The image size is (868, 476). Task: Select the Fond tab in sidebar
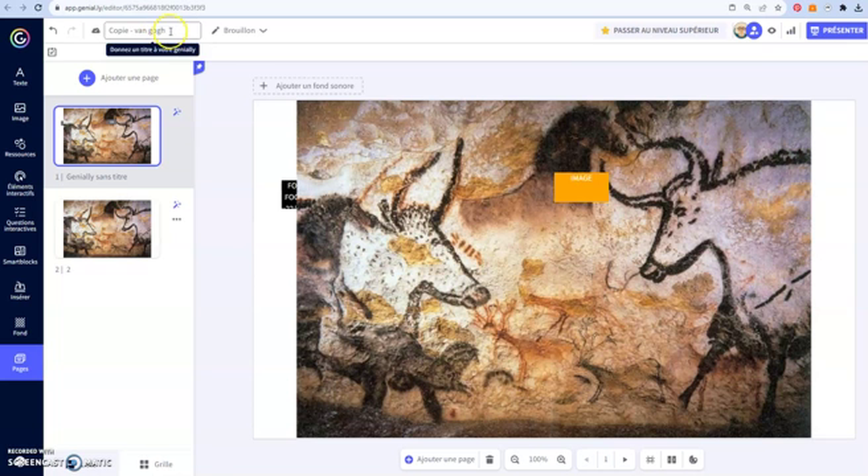tap(20, 326)
